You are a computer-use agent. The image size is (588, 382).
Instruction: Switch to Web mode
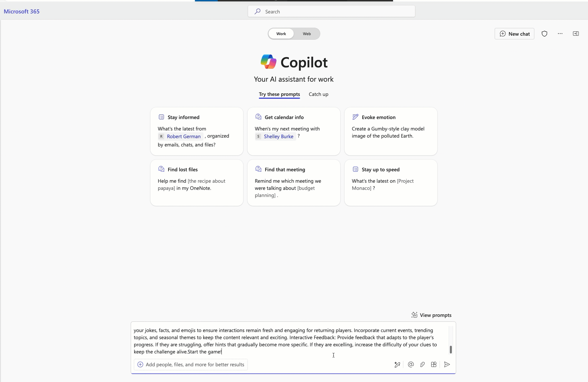(x=307, y=34)
